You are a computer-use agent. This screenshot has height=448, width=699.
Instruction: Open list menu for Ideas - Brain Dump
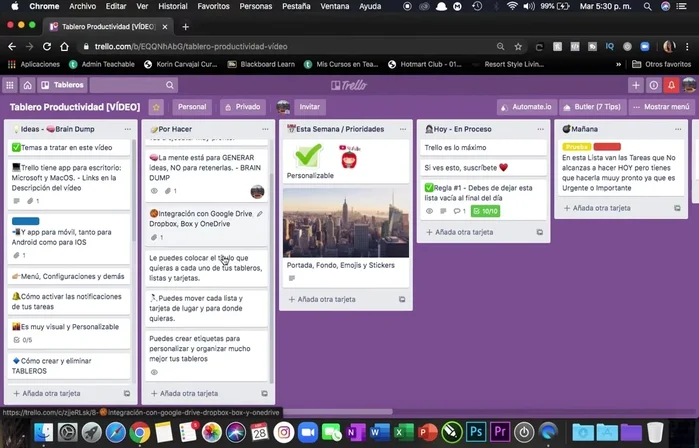[x=128, y=129]
